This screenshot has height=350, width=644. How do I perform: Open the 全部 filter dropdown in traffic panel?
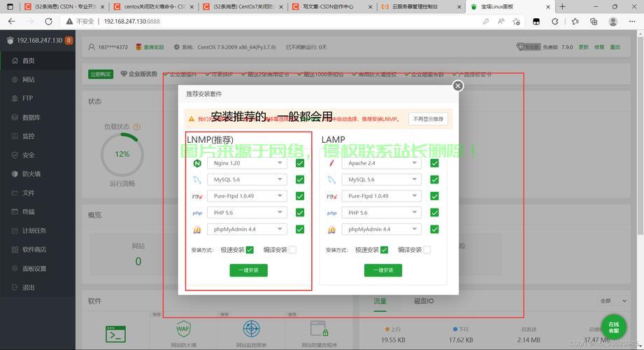613,300
